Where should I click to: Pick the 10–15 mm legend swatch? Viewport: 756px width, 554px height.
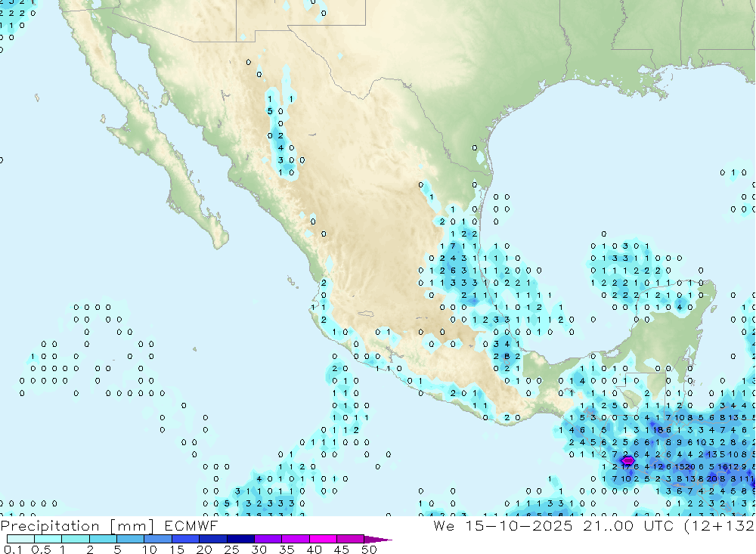[x=158, y=539]
